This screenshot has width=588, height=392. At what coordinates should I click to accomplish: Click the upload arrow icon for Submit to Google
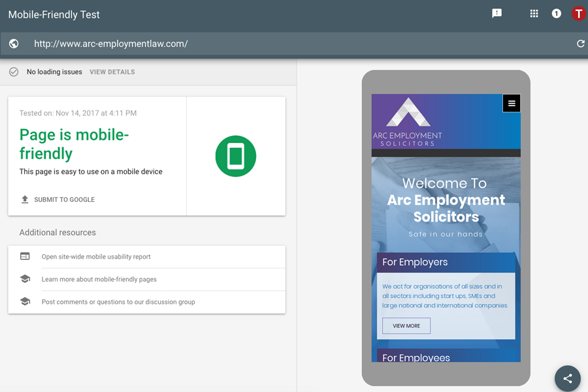pos(25,199)
